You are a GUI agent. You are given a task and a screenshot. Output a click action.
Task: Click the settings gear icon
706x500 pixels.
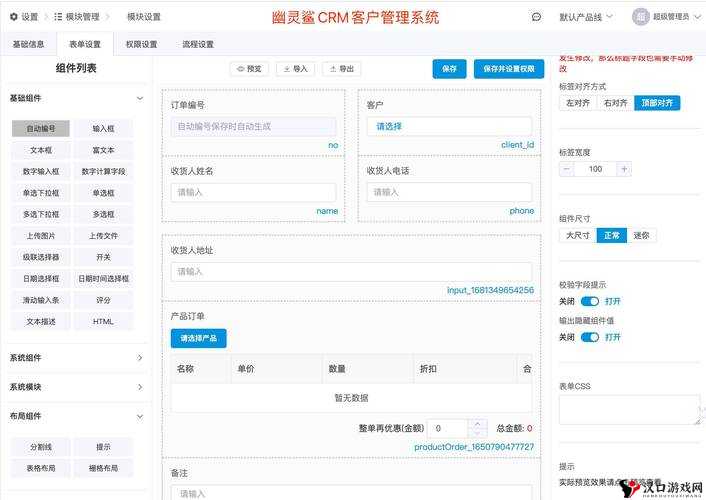point(14,17)
